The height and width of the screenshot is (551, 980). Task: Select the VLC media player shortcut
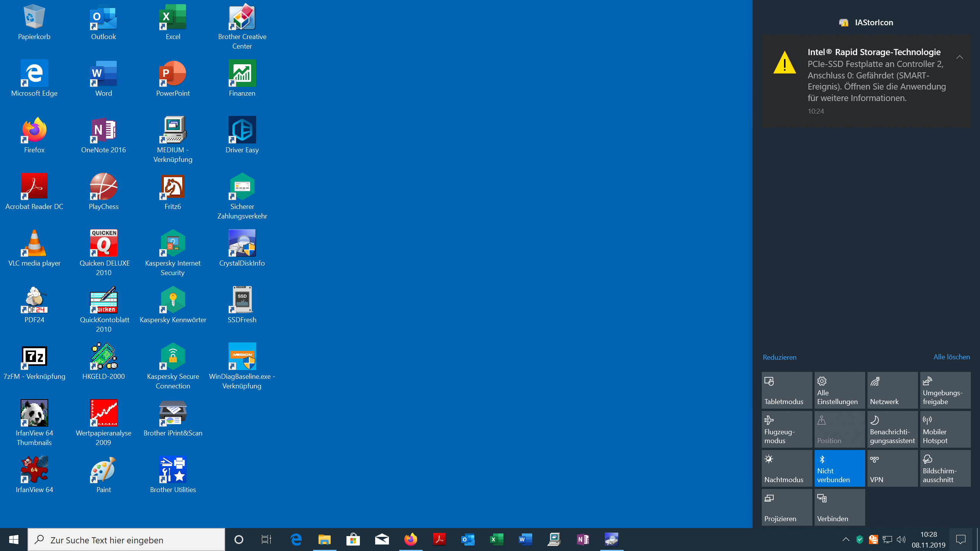click(34, 248)
